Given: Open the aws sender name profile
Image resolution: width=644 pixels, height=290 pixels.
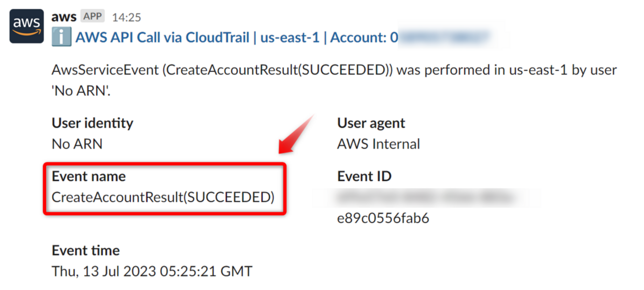Looking at the screenshot, I should click(x=64, y=17).
